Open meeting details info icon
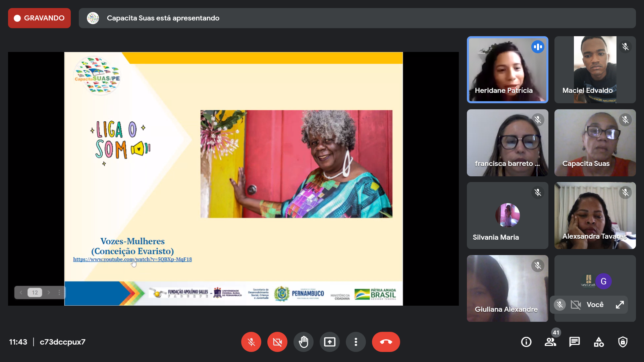 (x=526, y=342)
